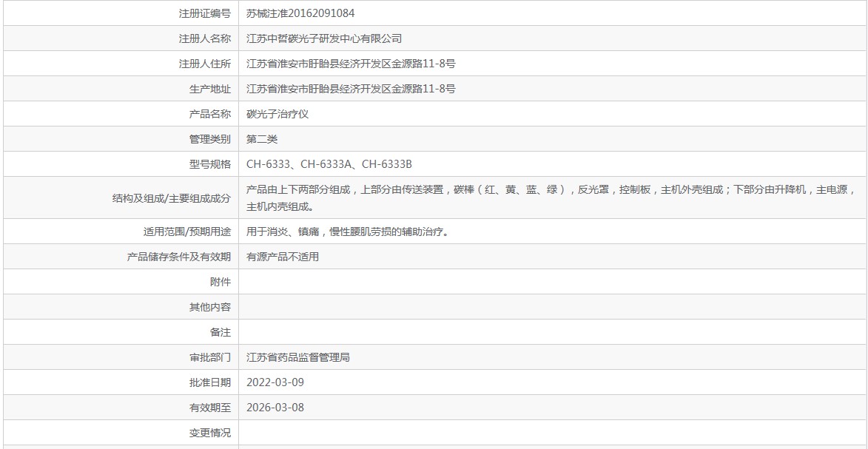Select the text 用于消炎、镇痛，慢性腰肌劳损的辅助治疗
The image size is (868, 449).
tap(347, 232)
